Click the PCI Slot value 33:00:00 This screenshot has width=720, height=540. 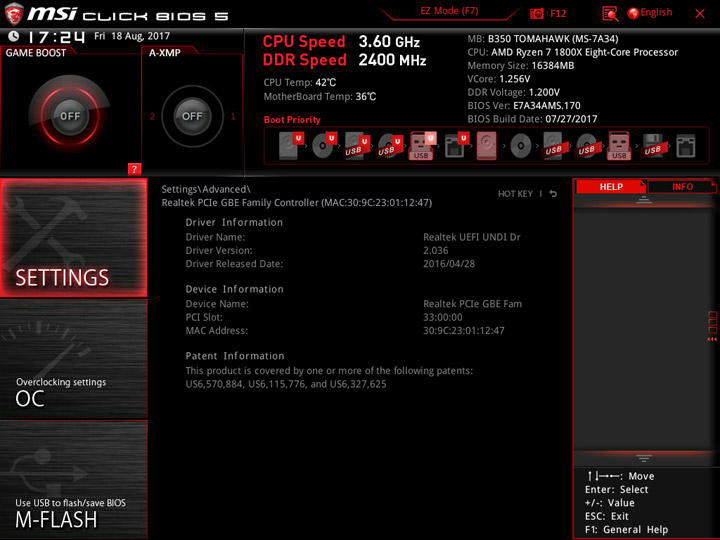443,317
